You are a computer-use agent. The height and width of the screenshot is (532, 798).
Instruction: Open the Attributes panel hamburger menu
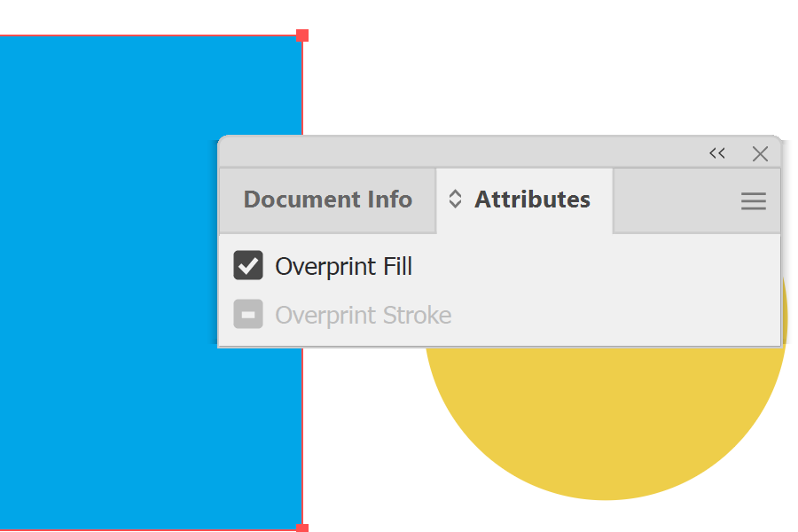pyautogui.click(x=753, y=201)
